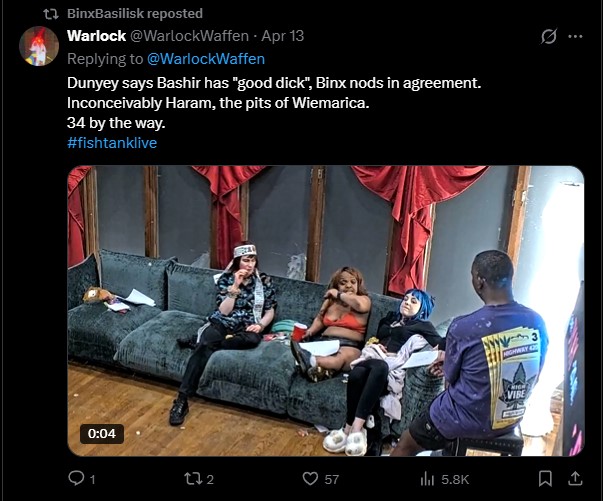Viewport: 603px width, 501px height.
Task: Like the post with the heart icon
Action: click(x=310, y=479)
